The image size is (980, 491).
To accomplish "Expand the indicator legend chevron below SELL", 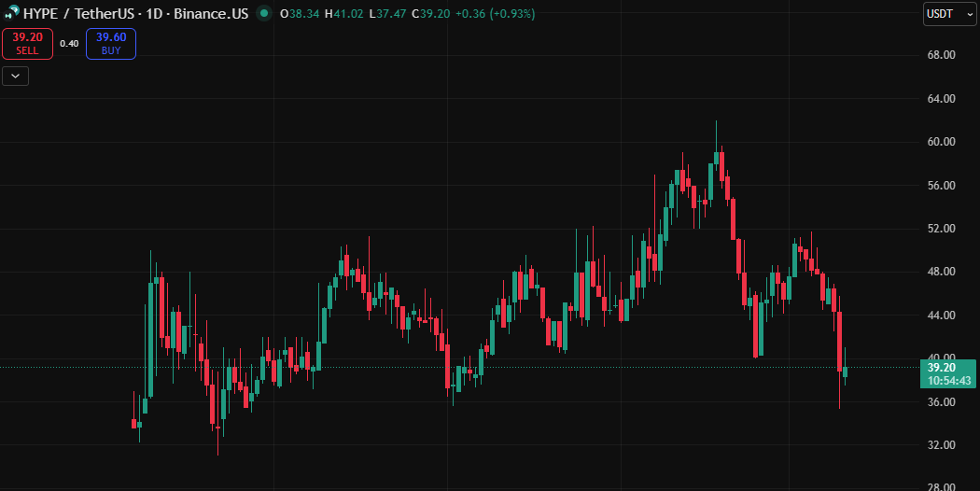I will pyautogui.click(x=15, y=77).
